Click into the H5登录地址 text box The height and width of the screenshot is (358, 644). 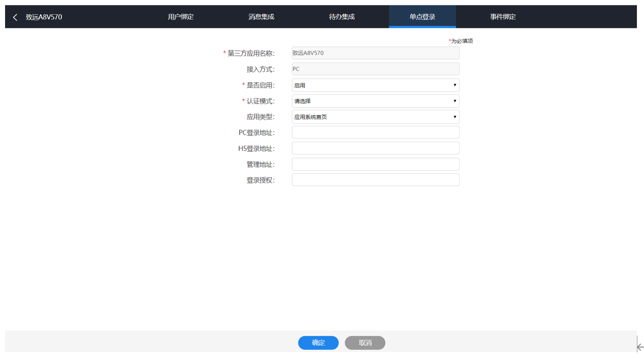(x=376, y=148)
